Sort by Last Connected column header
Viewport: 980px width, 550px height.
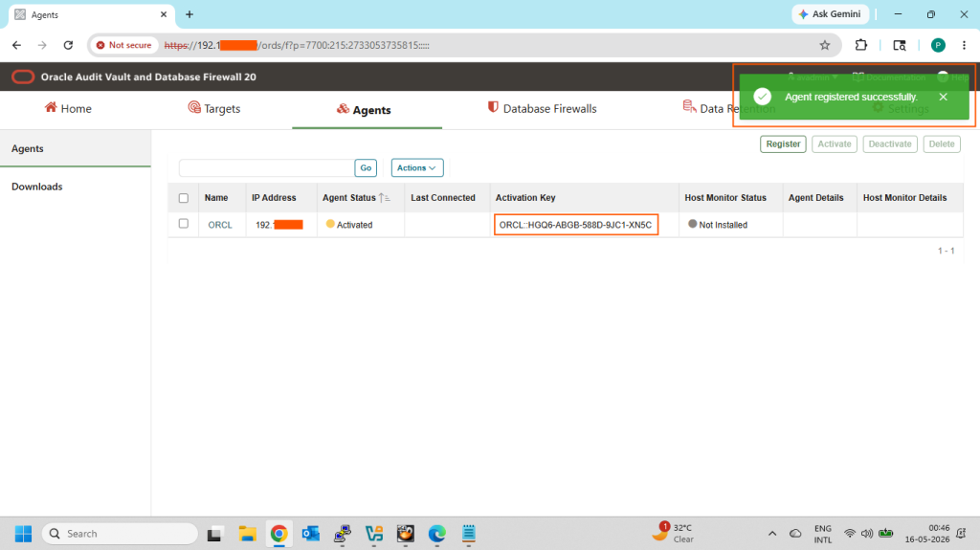442,198
